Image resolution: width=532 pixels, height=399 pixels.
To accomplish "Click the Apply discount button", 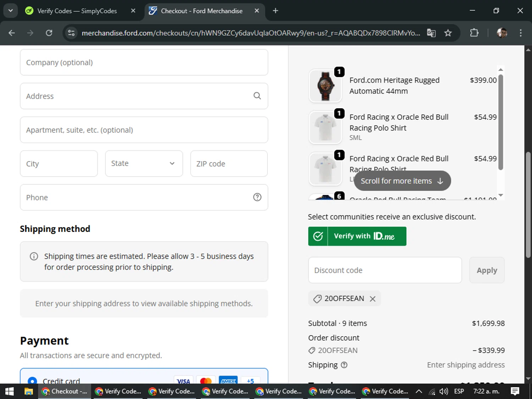I will click(487, 270).
